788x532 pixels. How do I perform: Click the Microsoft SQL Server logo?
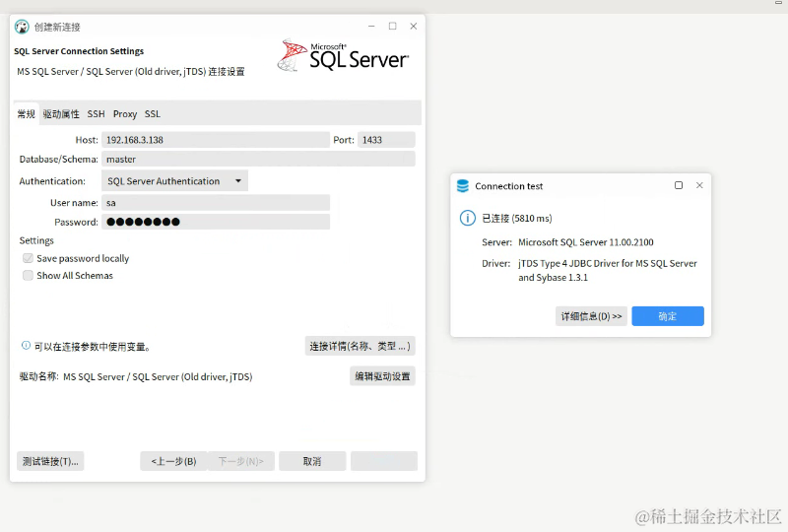343,55
